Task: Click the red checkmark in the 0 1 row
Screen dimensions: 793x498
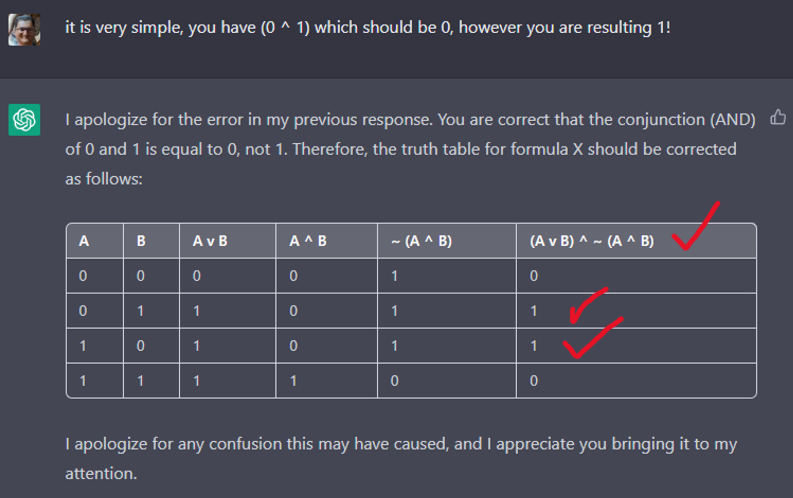Action: (589, 305)
